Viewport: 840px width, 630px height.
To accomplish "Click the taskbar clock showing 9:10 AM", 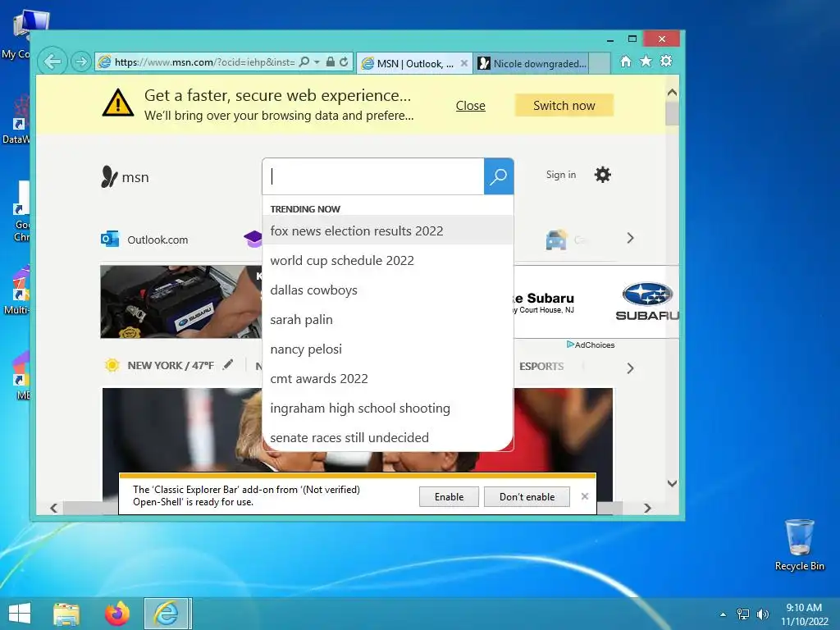I will click(x=804, y=614).
